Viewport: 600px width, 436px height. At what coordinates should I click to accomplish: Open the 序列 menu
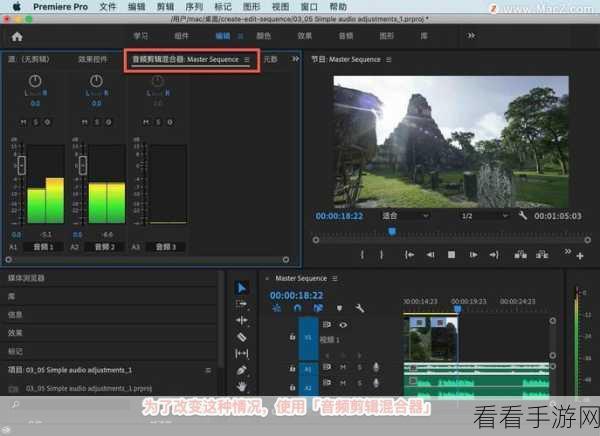tap(194, 7)
